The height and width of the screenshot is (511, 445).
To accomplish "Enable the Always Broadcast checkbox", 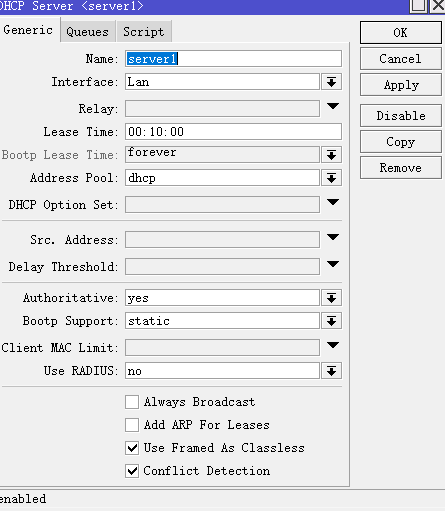I will pos(132,402).
